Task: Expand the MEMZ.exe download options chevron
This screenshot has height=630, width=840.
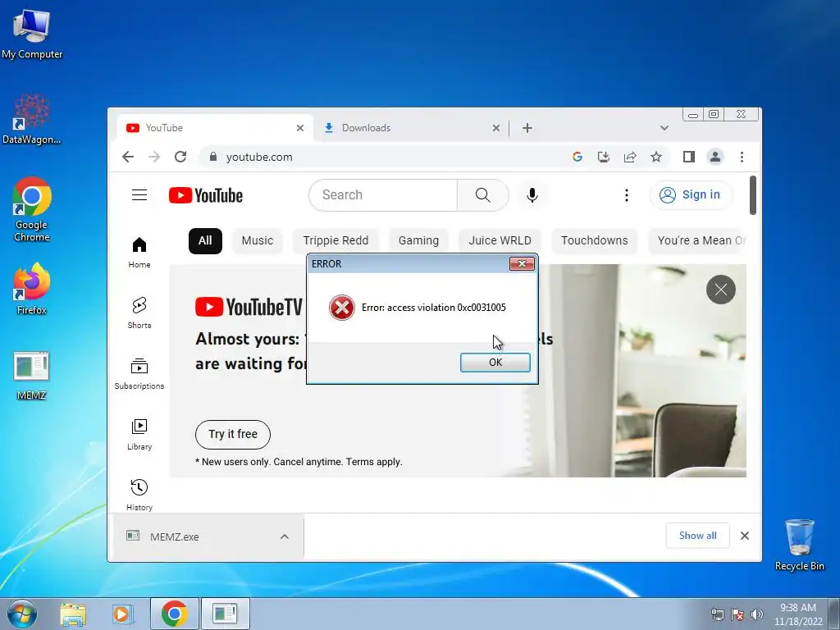Action: pyautogui.click(x=285, y=536)
